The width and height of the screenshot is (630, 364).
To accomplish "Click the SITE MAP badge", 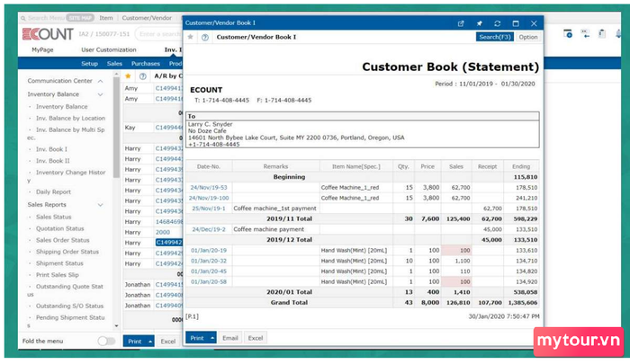I will point(80,18).
